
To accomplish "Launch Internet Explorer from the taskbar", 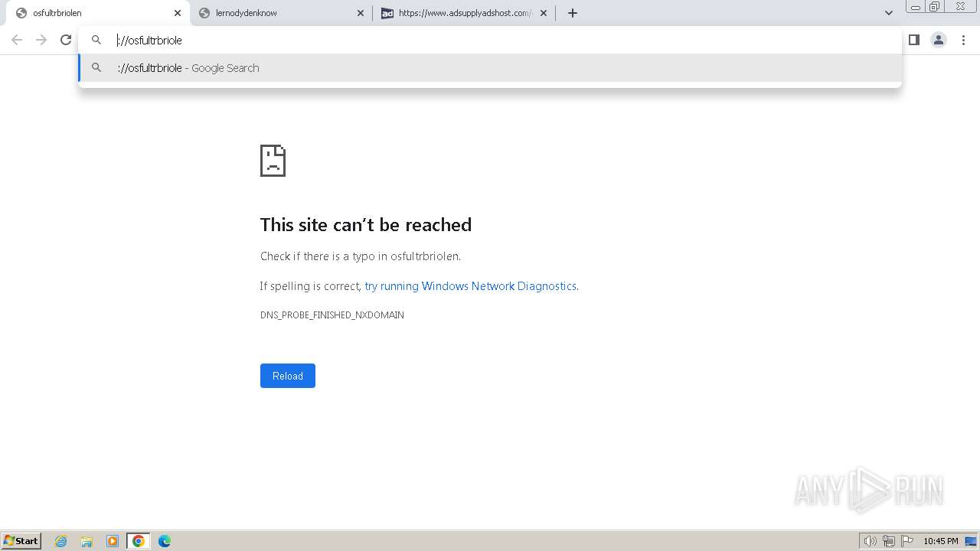I will 61,541.
